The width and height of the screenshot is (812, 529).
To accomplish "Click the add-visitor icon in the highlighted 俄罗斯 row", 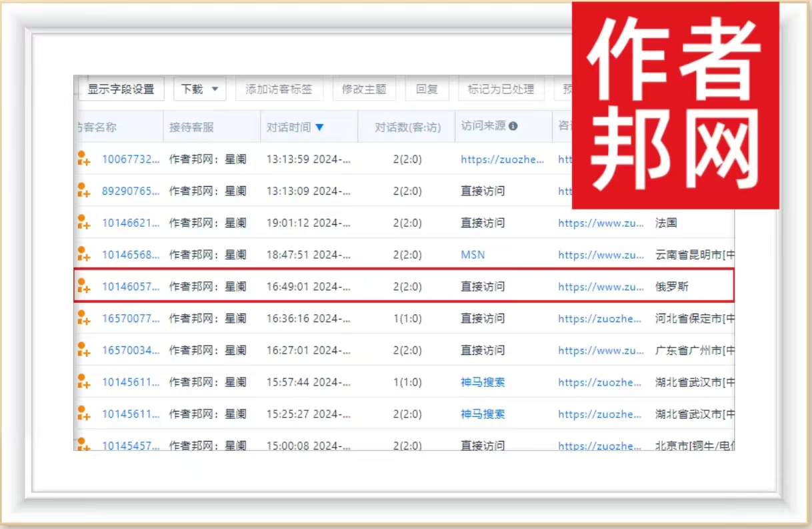I will 83,286.
